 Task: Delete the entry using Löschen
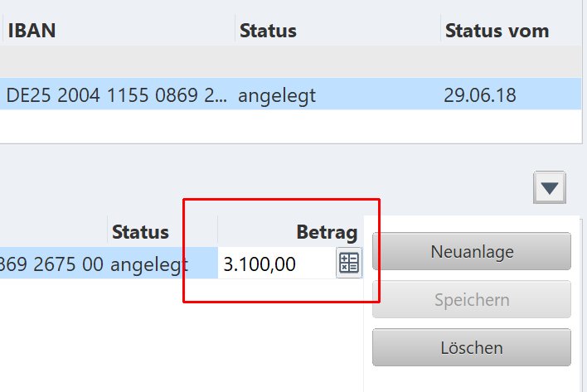(x=471, y=347)
